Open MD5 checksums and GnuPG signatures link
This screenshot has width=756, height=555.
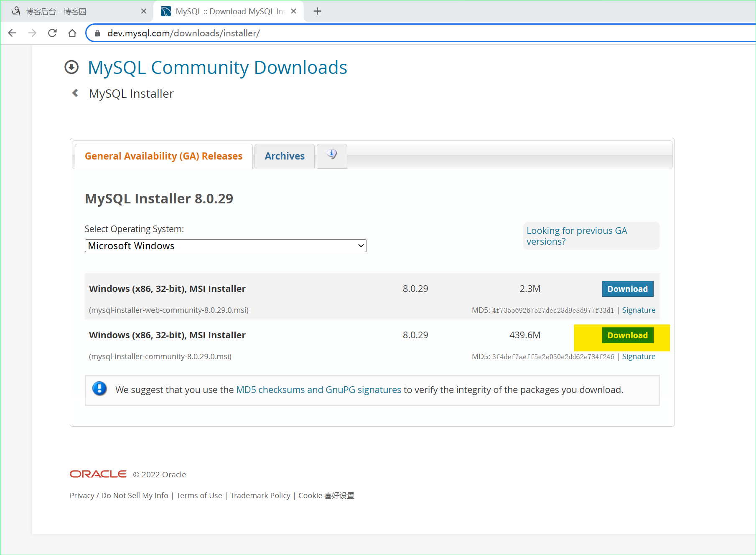[318, 390]
